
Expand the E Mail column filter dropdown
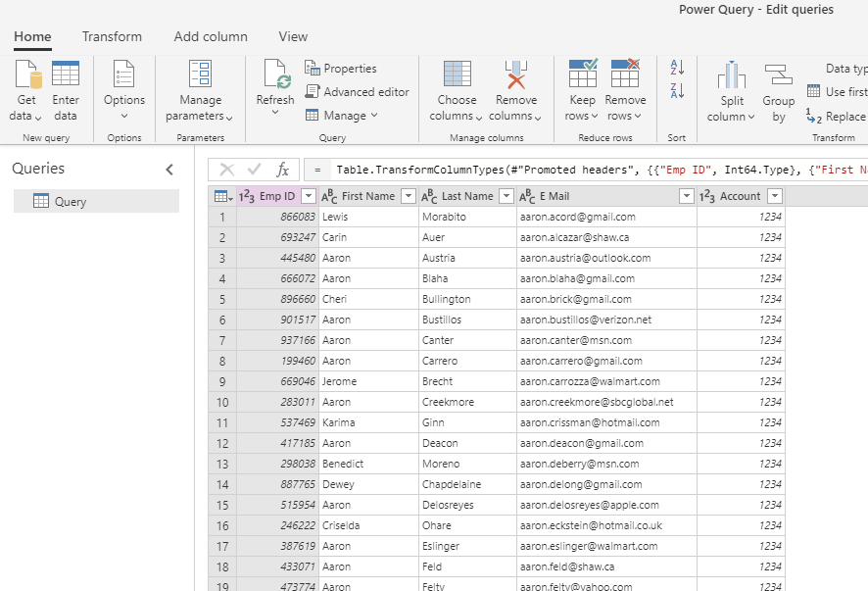[686, 196]
